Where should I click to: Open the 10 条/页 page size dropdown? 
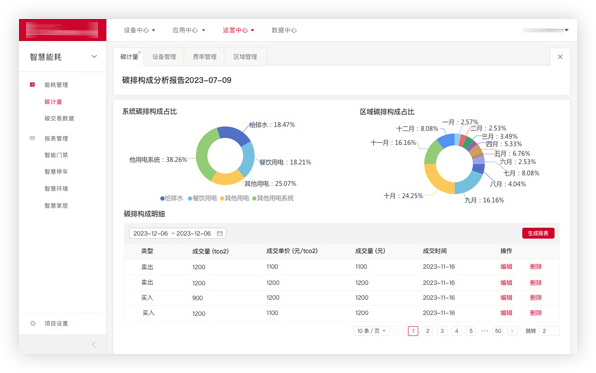tap(371, 331)
